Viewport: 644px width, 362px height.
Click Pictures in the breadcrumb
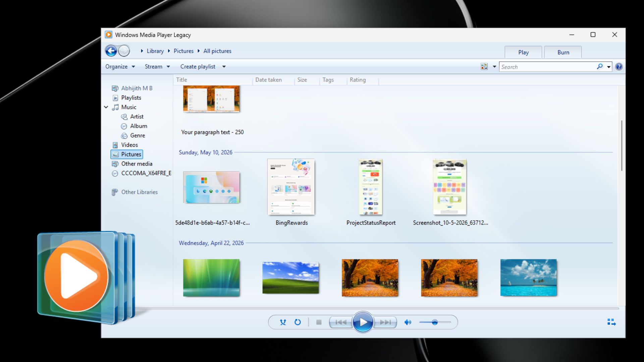[x=183, y=51]
